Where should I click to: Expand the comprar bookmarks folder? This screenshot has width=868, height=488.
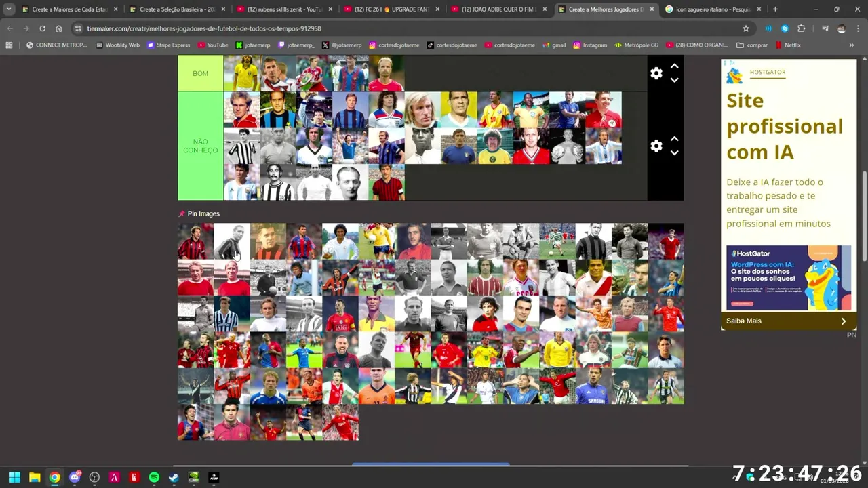(x=751, y=45)
